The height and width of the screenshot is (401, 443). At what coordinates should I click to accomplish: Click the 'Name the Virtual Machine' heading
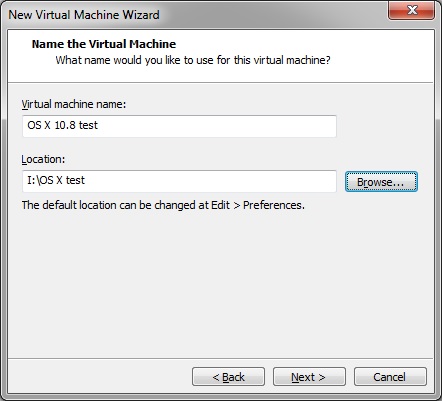tap(104, 44)
